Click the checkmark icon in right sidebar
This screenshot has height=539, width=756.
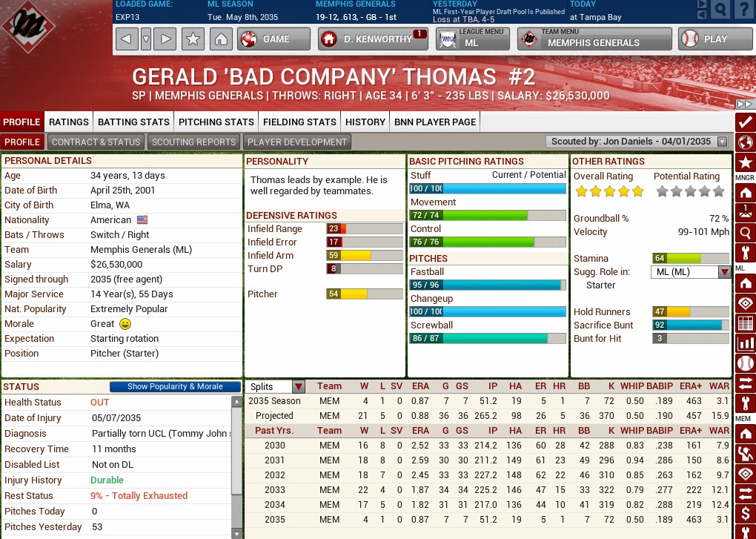click(x=745, y=122)
